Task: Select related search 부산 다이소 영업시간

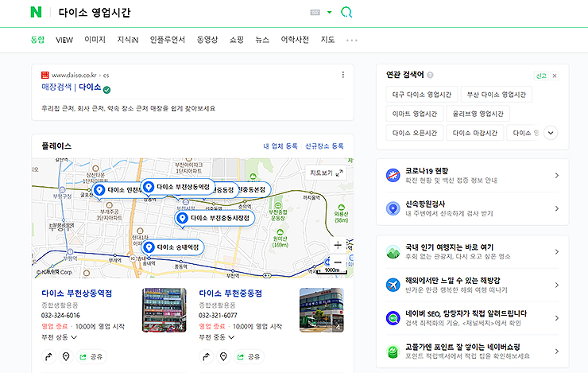Action: point(497,95)
